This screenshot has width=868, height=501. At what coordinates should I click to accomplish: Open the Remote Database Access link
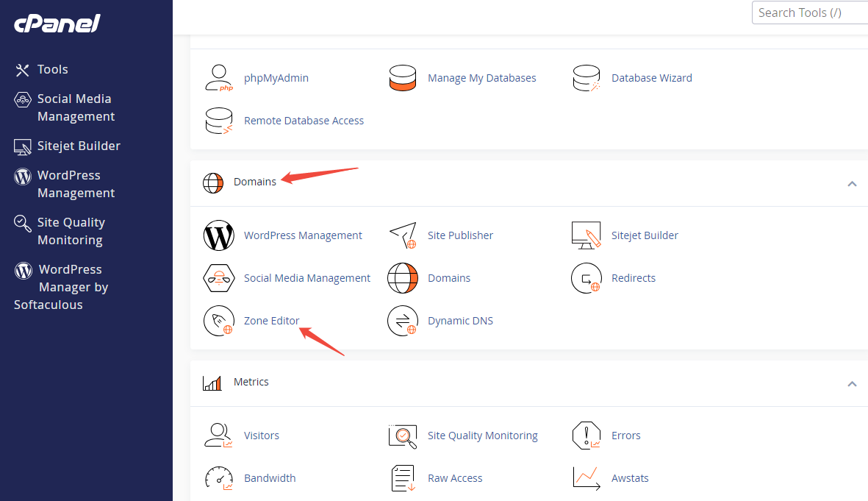(304, 121)
